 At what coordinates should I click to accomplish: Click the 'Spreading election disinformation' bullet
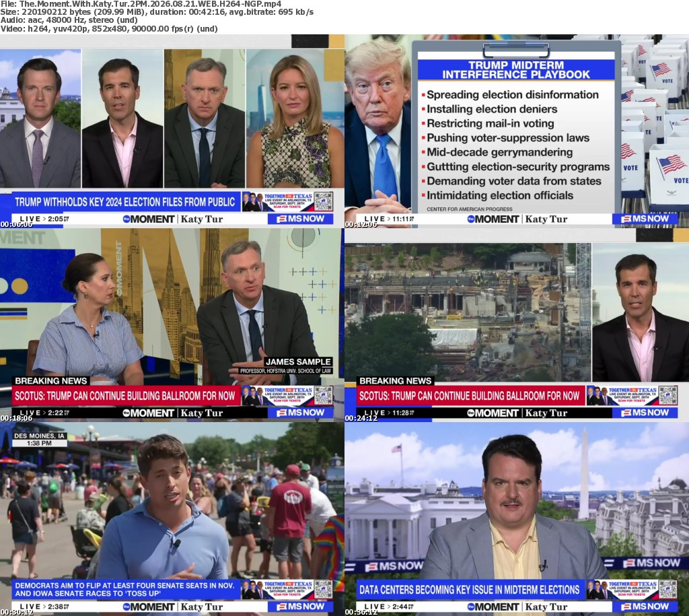pos(512,94)
